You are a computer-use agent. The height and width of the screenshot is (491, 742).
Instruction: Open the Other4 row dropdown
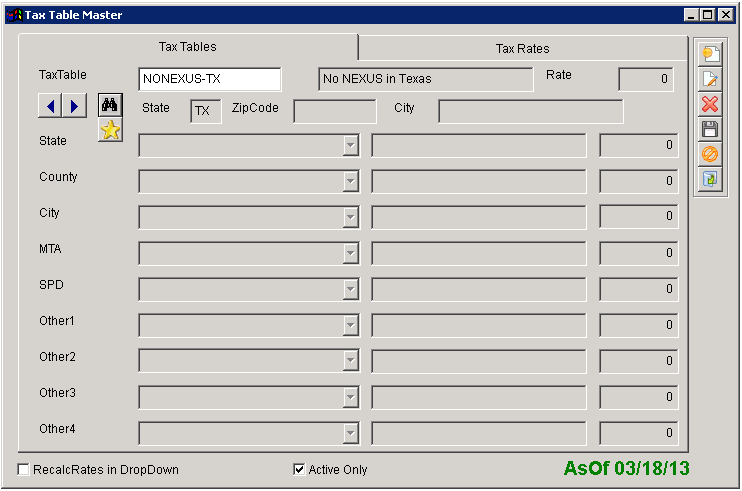click(350, 434)
